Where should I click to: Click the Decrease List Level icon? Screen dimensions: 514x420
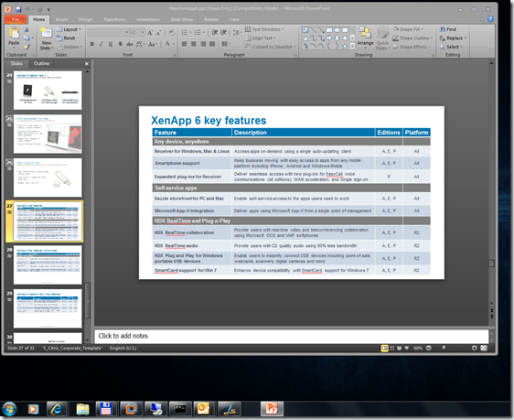pos(215,32)
